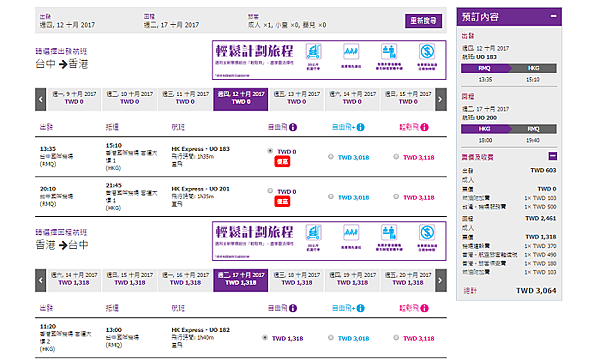Click the HKG to RMQ route bar in the sidebar
The height and width of the screenshot is (362, 600).
point(509,129)
